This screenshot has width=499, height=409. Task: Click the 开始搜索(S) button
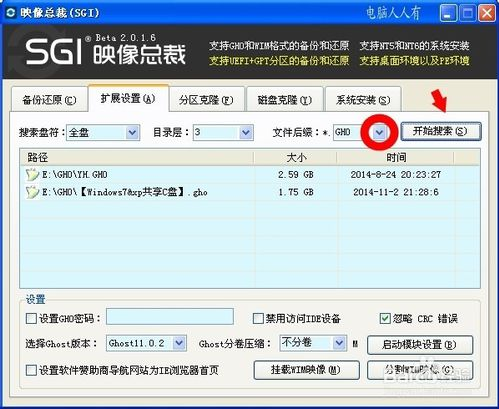(x=441, y=131)
